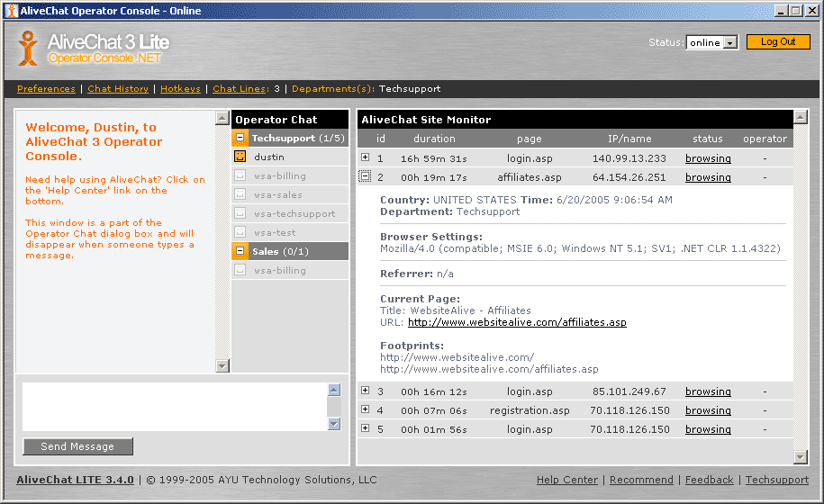Screen dimensions: 824x504
Task: Click welcome panel scrollbar down arrow
Action: pos(222,366)
